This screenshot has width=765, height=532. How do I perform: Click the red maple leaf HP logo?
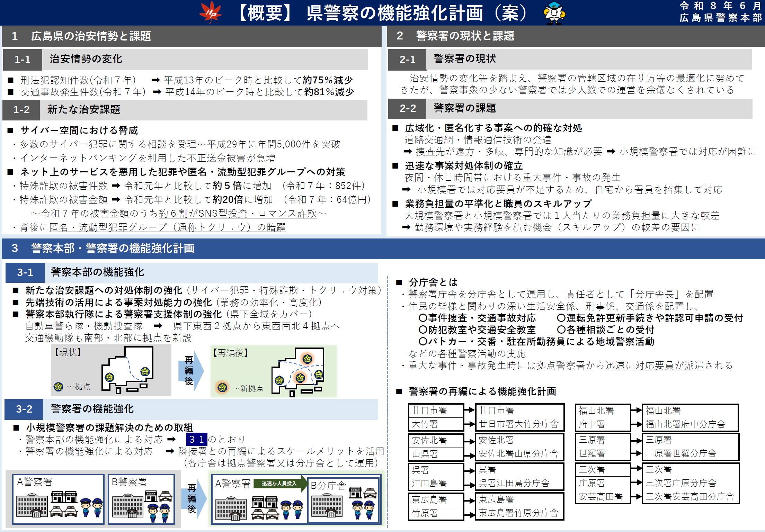point(211,12)
